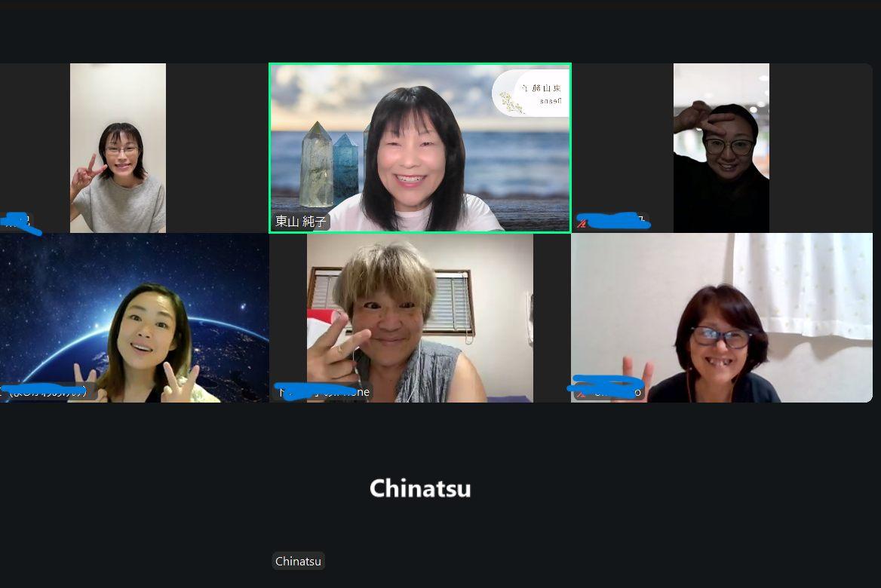Click the large Chinatsu name in the video-off tile
Image resolution: width=881 pixels, height=588 pixels.
pyautogui.click(x=419, y=488)
